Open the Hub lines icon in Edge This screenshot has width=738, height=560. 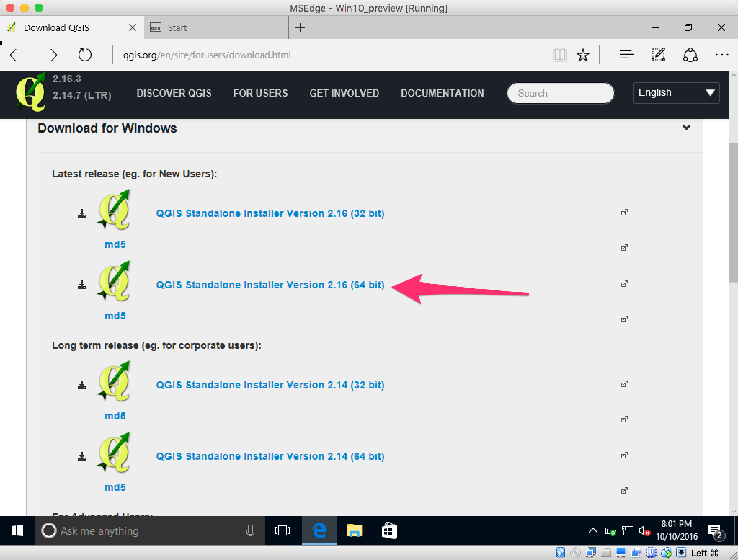click(627, 55)
